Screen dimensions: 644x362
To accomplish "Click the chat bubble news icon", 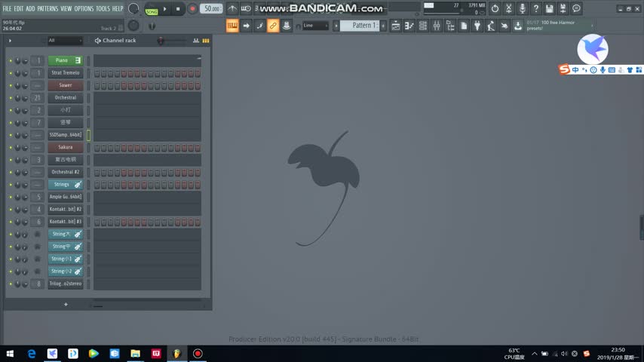I will coord(576,8).
